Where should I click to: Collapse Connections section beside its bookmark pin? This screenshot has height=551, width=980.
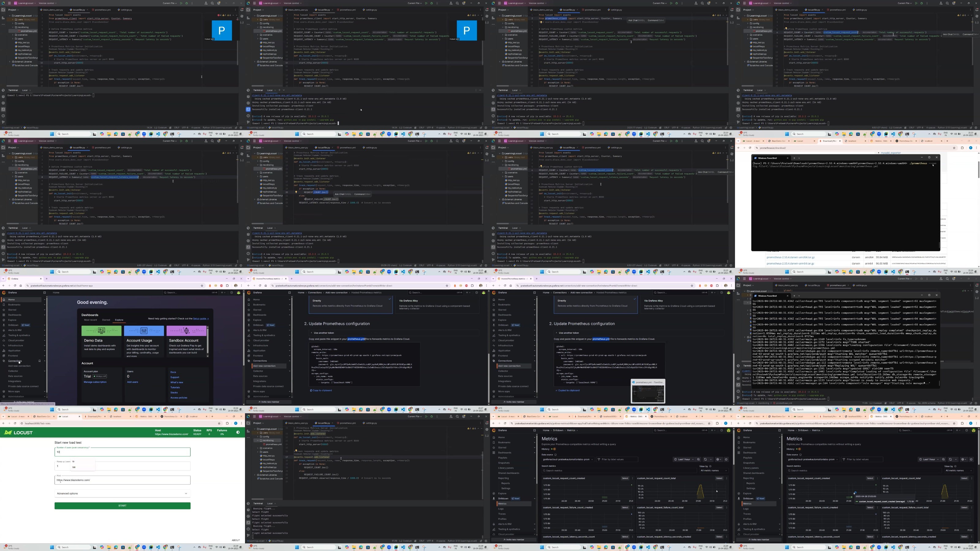pos(44,361)
